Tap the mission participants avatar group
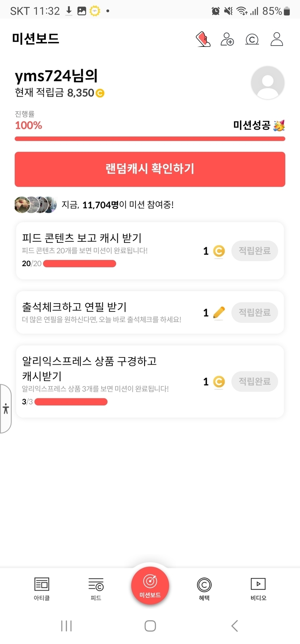Screen dimensions: 300x644 pos(35,205)
